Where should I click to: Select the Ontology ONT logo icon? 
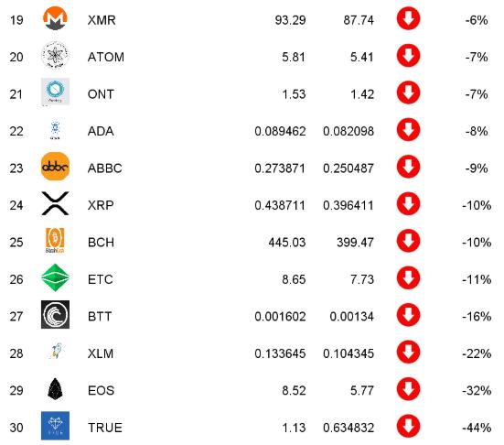pos(55,92)
